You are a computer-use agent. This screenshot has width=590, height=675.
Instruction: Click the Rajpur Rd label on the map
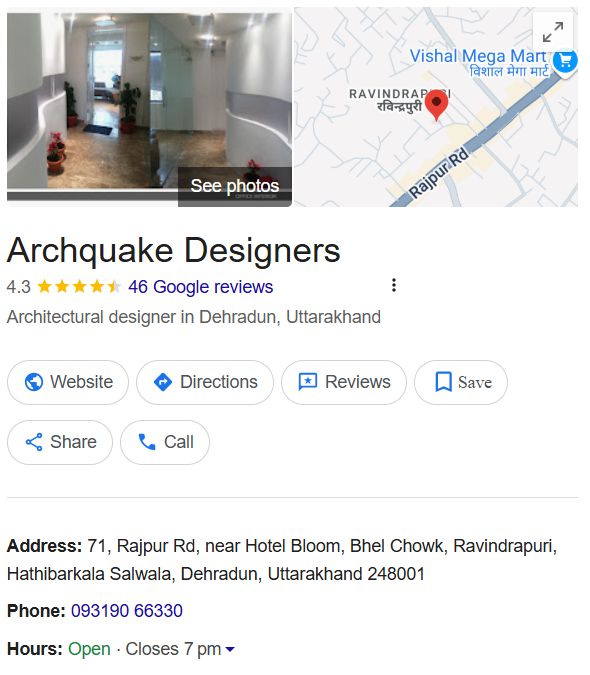click(438, 173)
